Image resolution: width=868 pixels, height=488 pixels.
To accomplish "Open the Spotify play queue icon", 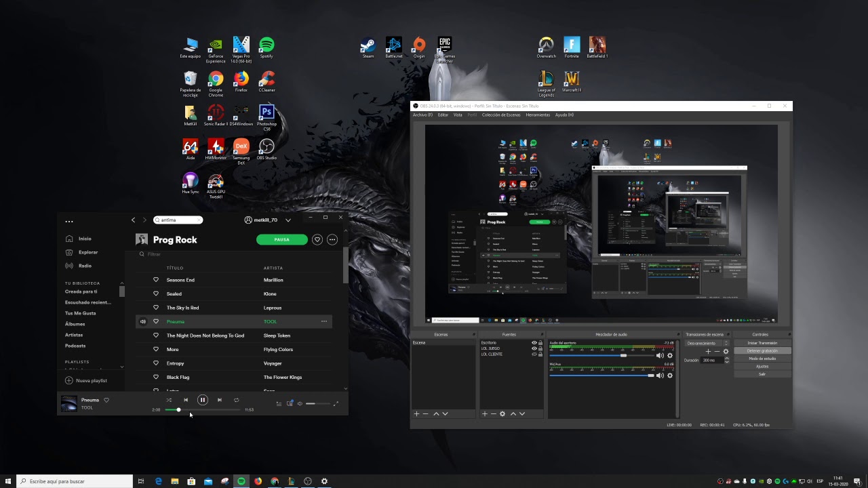I will pos(279,404).
